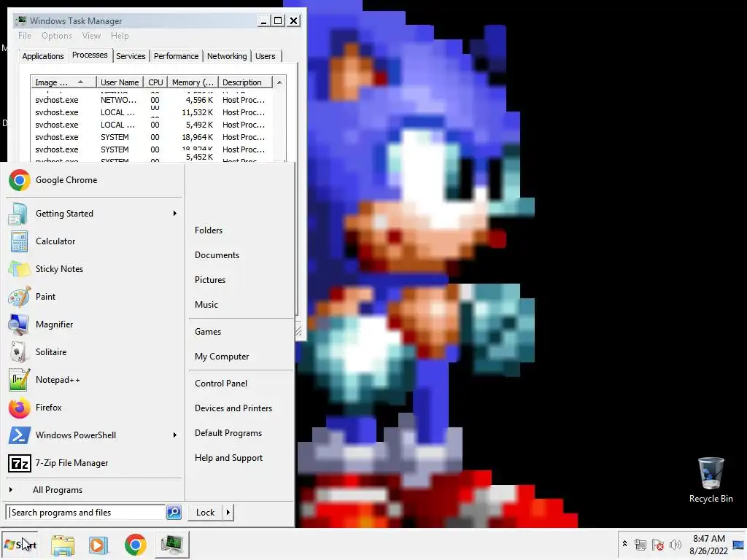Open Google Chrome from the Start menu

pyautogui.click(x=94, y=180)
